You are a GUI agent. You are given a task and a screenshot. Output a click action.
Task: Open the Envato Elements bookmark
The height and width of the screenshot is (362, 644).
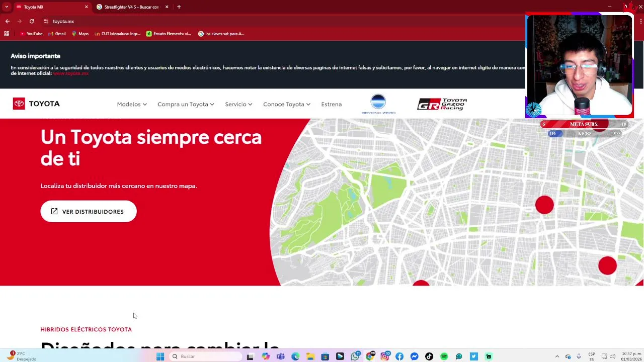(x=169, y=34)
